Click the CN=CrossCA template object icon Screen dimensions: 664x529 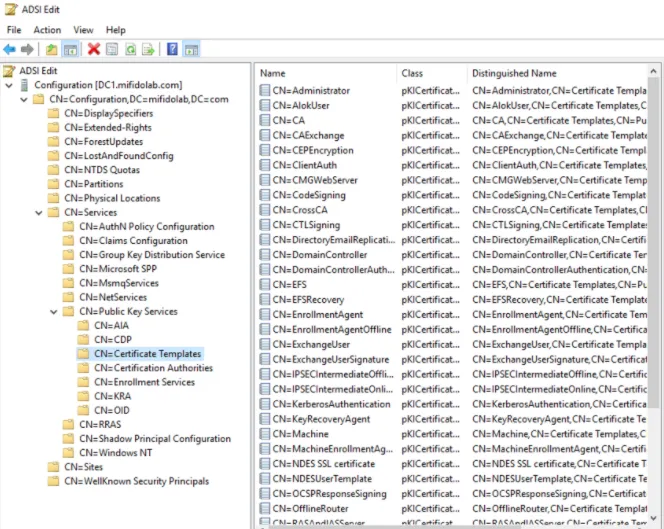(265, 210)
